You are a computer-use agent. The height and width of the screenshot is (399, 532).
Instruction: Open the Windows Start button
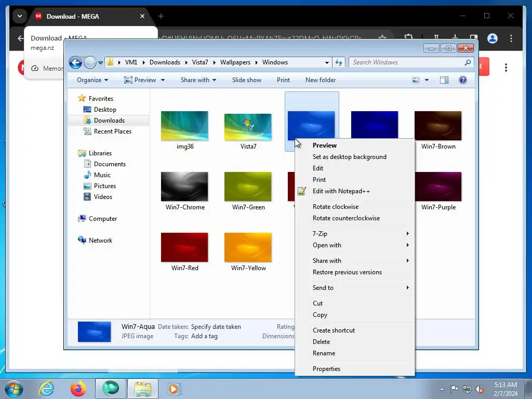pos(14,389)
